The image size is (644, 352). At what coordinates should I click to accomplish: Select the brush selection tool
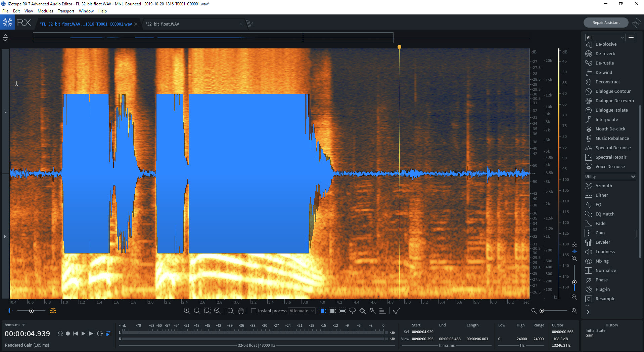click(362, 311)
